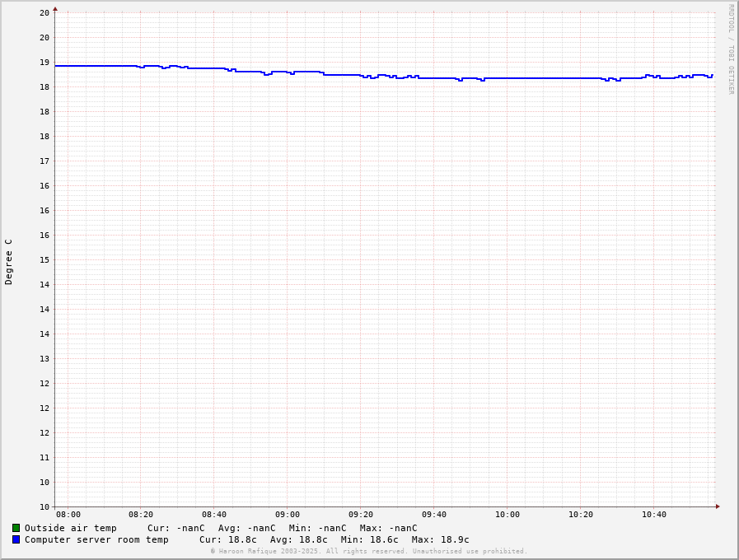Viewport: 739px width, 560px height.
Task: Click the 09:40 time axis label
Action: (434, 515)
